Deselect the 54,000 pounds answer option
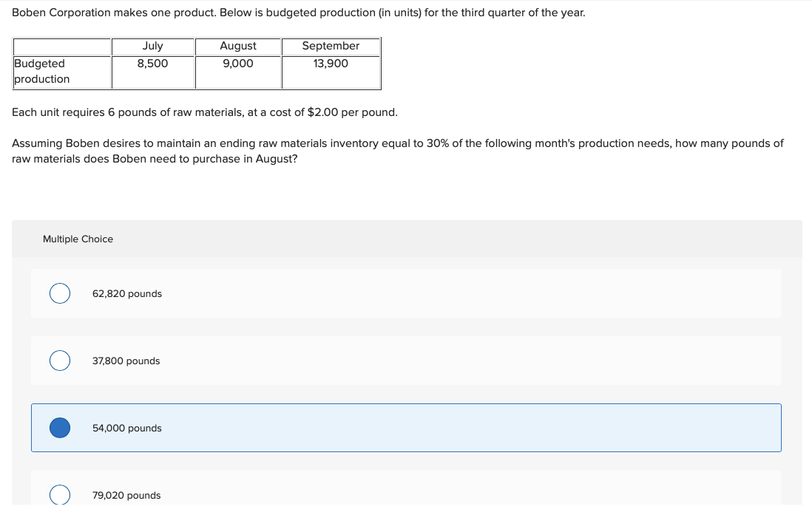The image size is (812, 512). click(x=59, y=428)
